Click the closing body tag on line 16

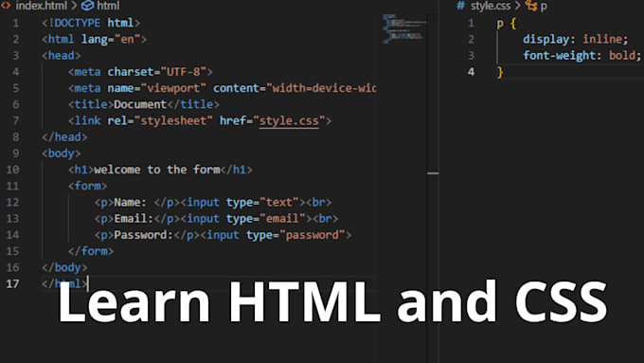(x=64, y=267)
